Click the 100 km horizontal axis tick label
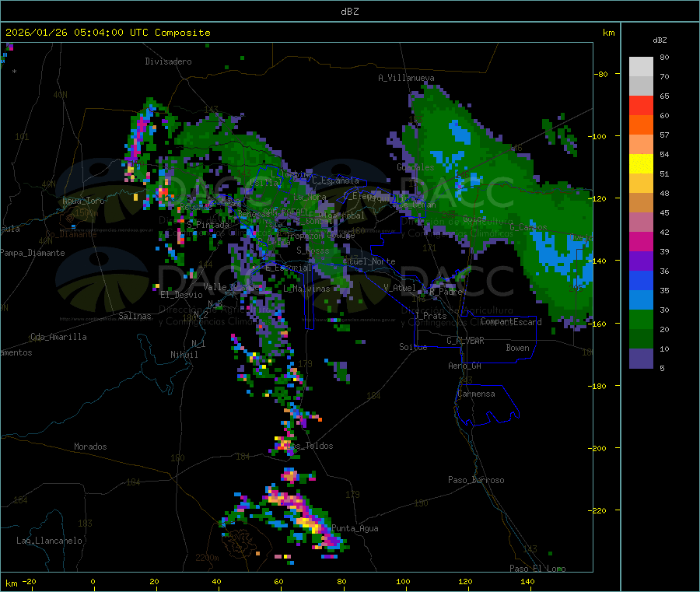This screenshot has height=592, width=700. coord(403,581)
